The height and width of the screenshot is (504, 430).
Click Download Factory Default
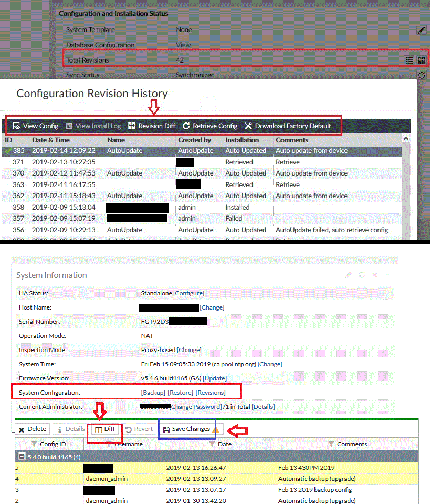point(288,126)
